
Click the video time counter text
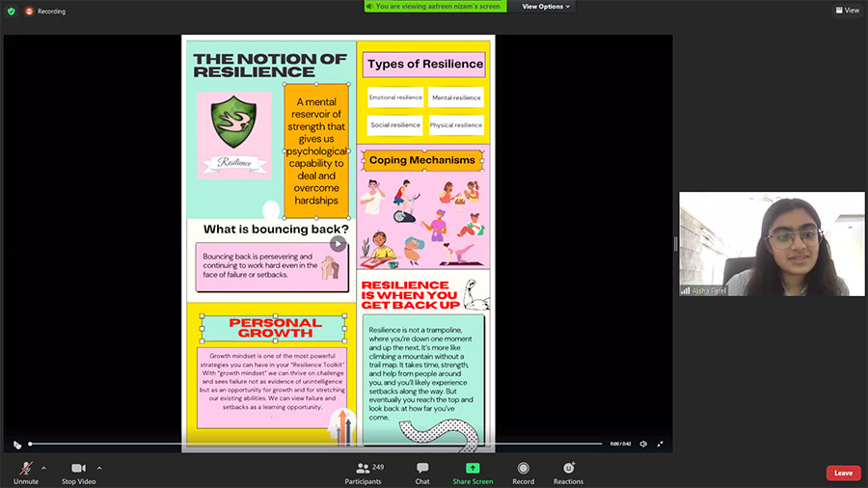point(620,444)
